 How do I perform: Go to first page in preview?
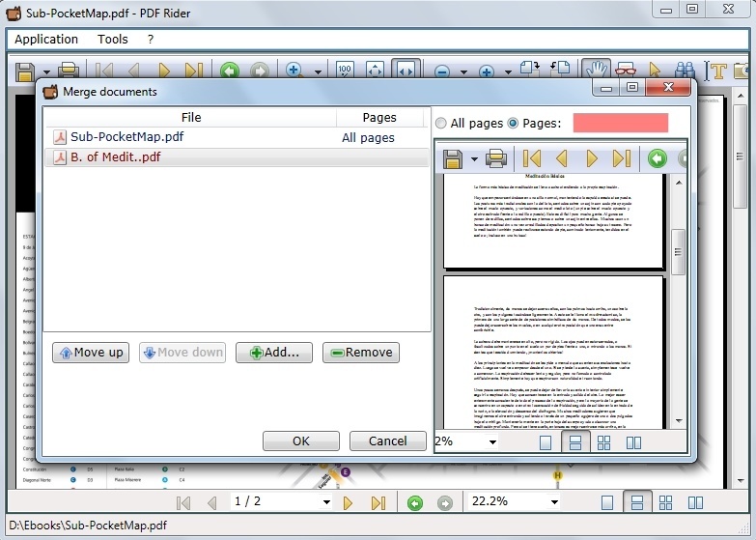point(532,158)
